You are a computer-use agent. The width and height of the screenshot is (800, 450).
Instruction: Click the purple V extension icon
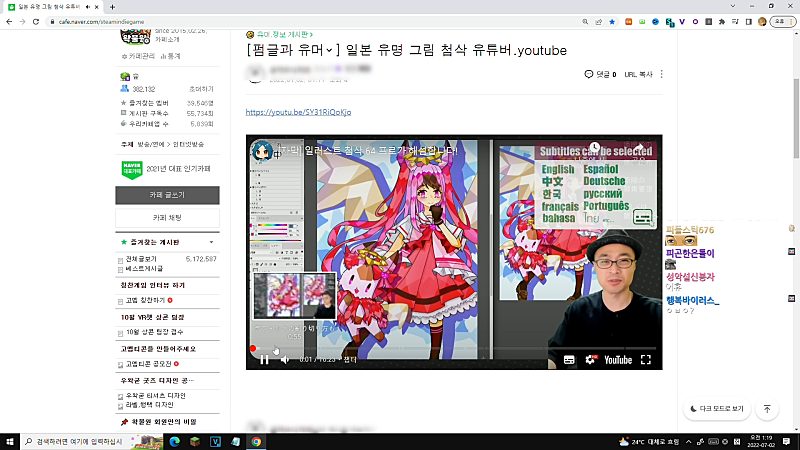tap(682, 22)
